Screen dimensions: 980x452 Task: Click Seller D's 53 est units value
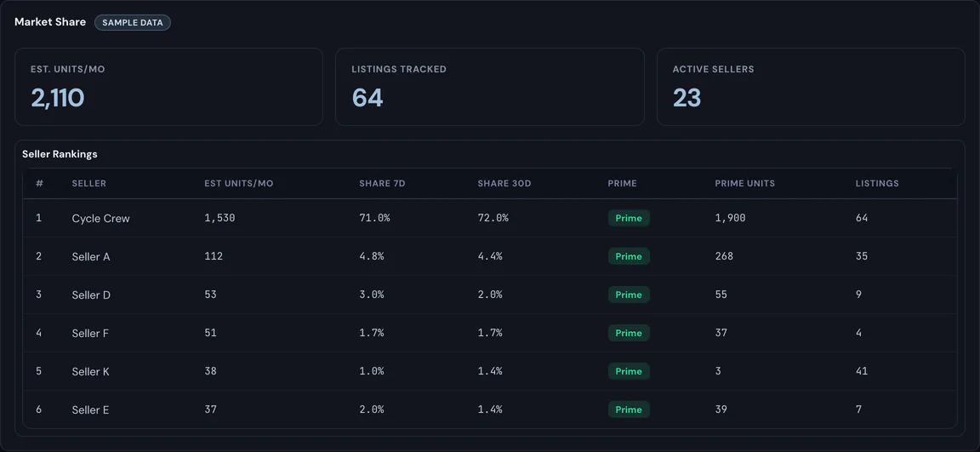coord(211,295)
